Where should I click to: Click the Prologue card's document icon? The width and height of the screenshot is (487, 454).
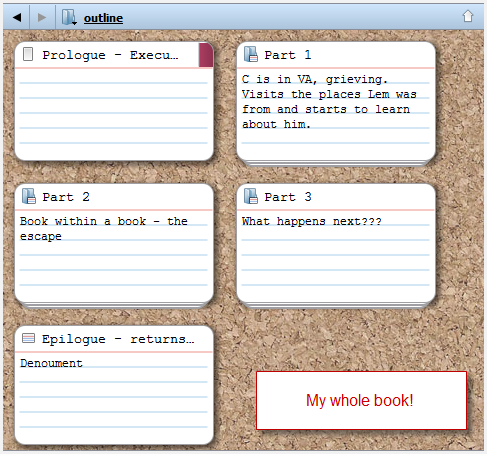(x=28, y=54)
